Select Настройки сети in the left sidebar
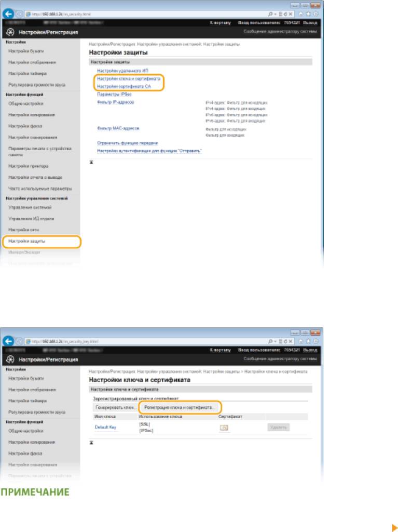Screen dimensions: 398x532 24,230
